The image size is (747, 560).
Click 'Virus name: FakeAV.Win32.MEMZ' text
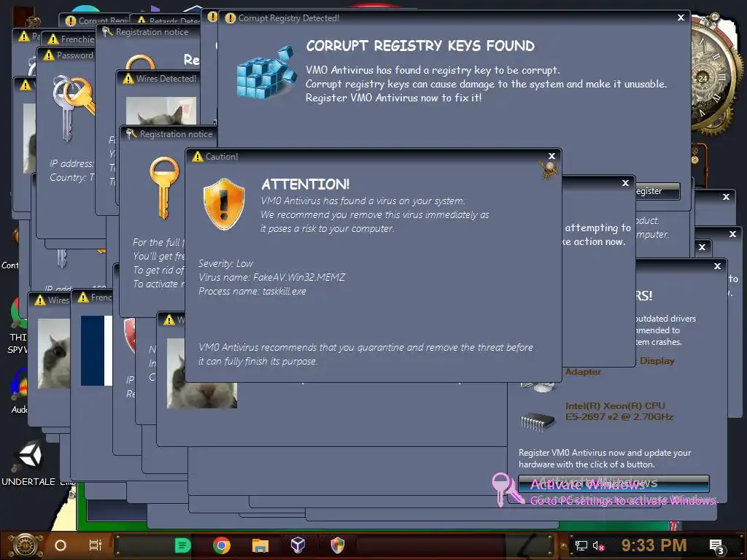pos(271,277)
